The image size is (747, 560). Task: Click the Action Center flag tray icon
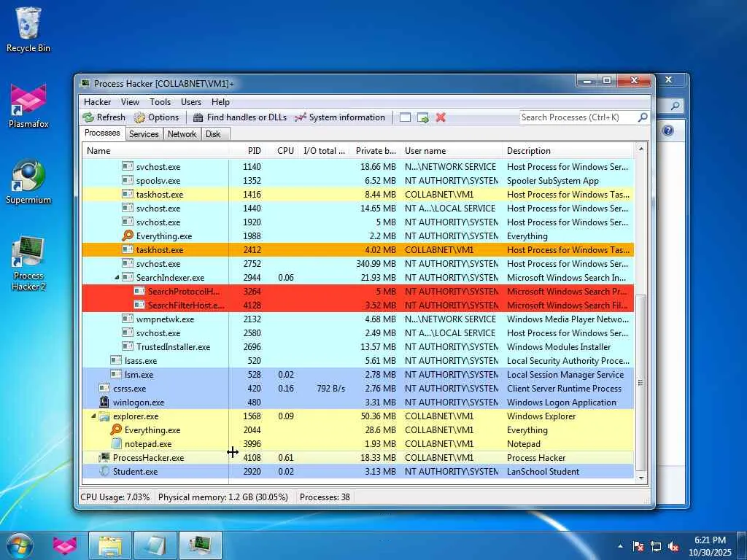pos(638,547)
